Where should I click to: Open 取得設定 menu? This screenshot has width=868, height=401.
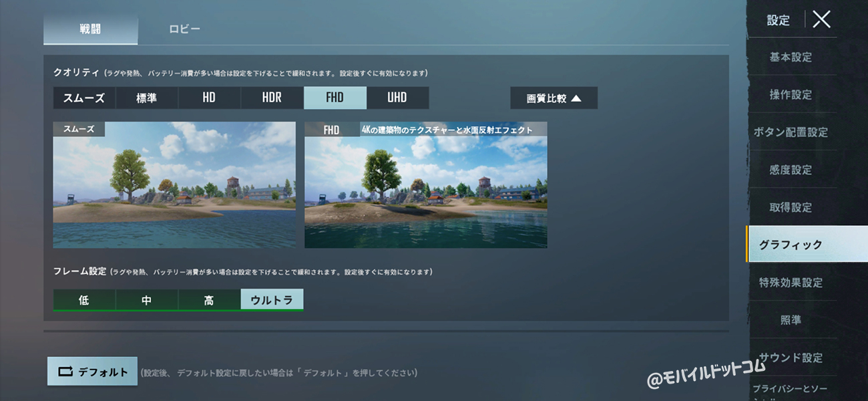(x=791, y=207)
